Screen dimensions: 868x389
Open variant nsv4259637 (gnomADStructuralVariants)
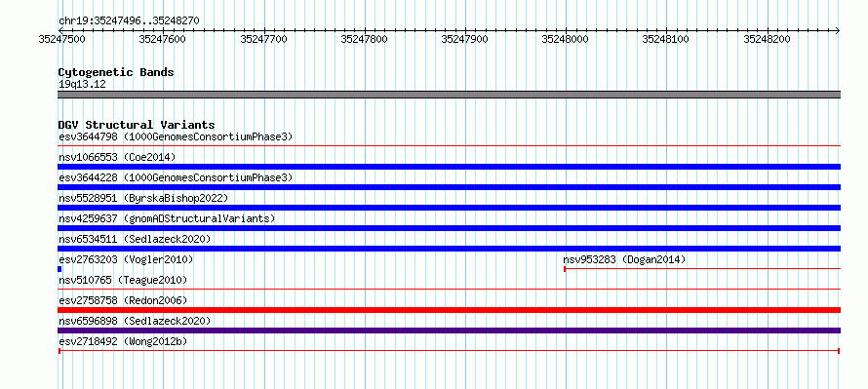click(167, 218)
